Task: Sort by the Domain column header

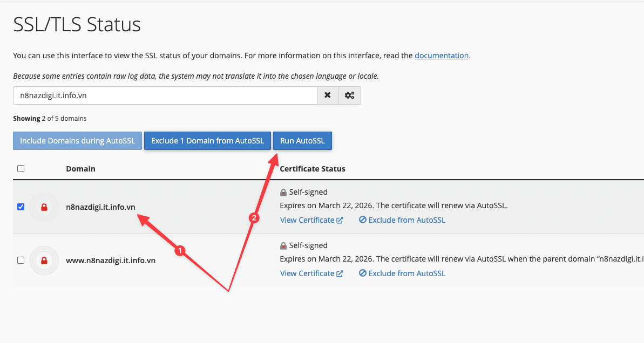Action: pos(80,169)
